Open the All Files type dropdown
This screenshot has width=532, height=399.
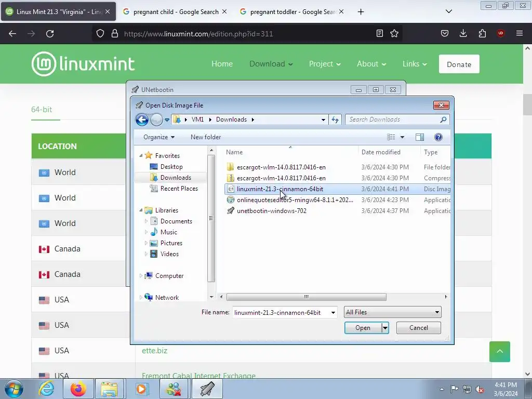(x=393, y=312)
